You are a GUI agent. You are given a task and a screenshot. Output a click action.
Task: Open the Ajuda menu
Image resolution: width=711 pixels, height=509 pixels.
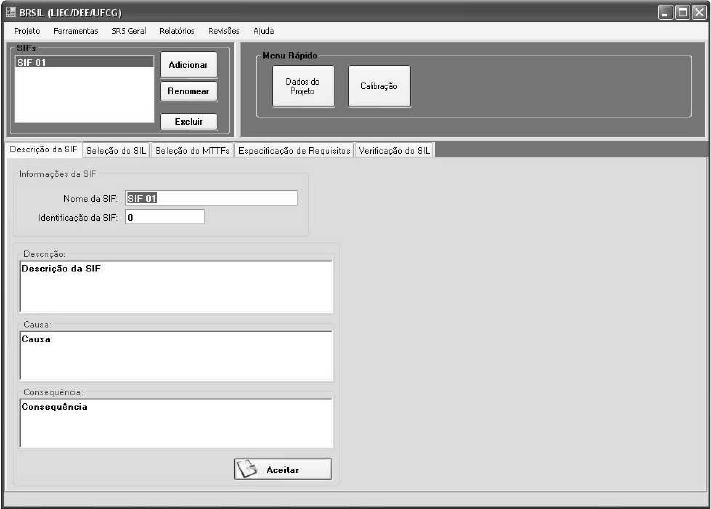pos(264,31)
